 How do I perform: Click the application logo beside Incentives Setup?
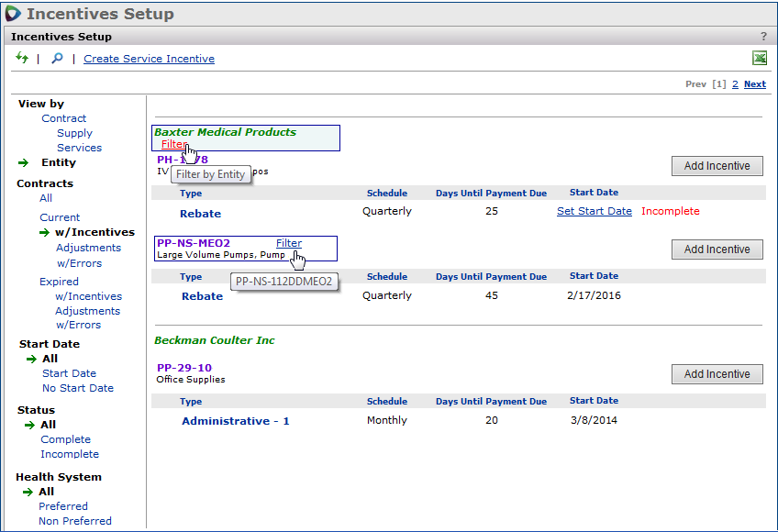tap(14, 14)
